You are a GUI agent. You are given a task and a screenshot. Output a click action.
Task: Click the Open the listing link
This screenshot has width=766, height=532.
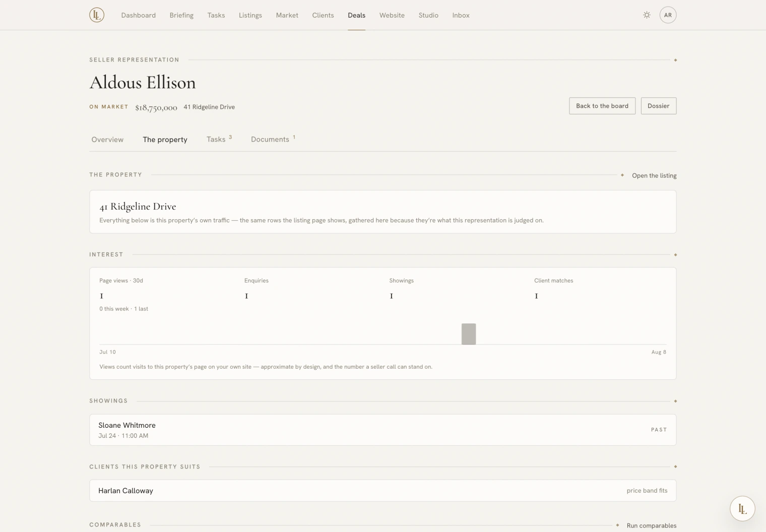(654, 175)
